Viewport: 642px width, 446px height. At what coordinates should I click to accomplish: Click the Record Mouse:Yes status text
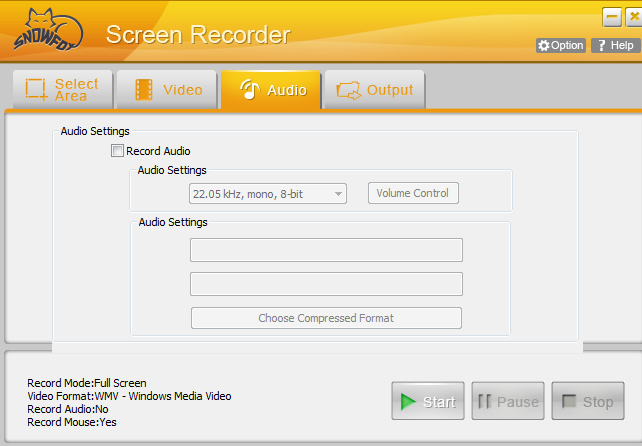(x=72, y=422)
